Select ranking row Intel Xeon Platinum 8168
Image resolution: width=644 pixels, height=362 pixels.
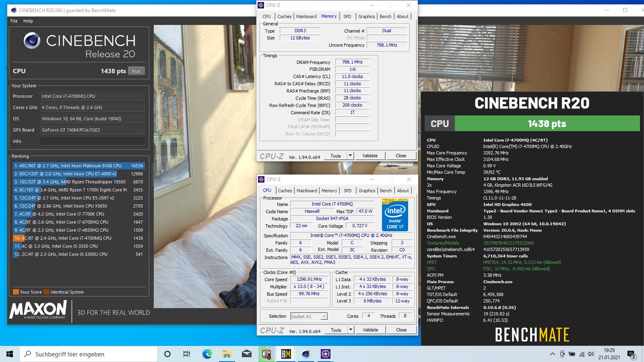point(78,166)
